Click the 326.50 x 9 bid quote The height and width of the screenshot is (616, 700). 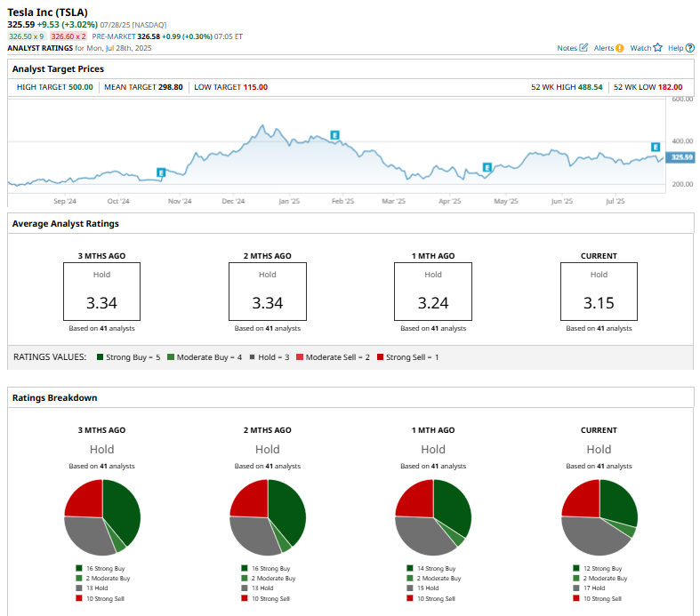pos(27,36)
